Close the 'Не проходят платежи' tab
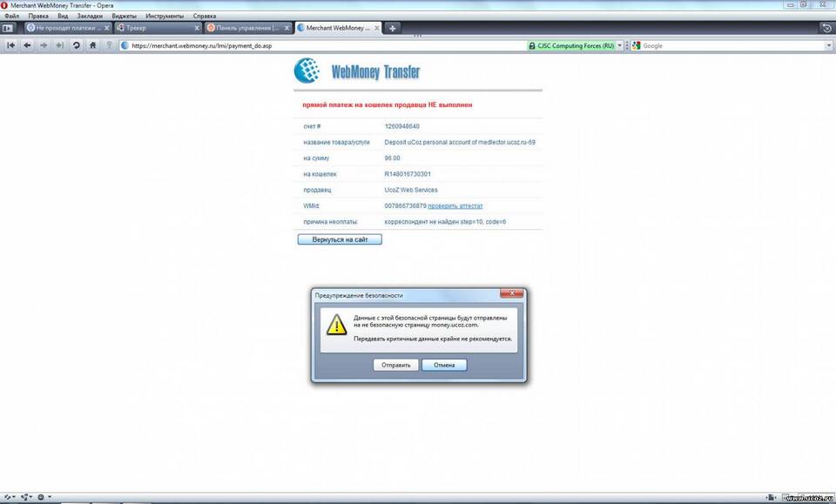The image size is (836, 504). coord(106,28)
